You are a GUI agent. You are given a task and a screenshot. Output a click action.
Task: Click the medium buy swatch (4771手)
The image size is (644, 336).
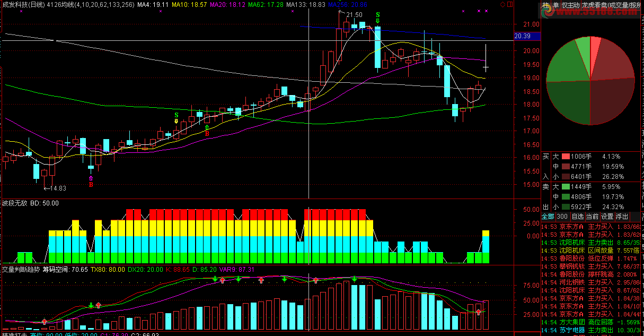(x=566, y=167)
